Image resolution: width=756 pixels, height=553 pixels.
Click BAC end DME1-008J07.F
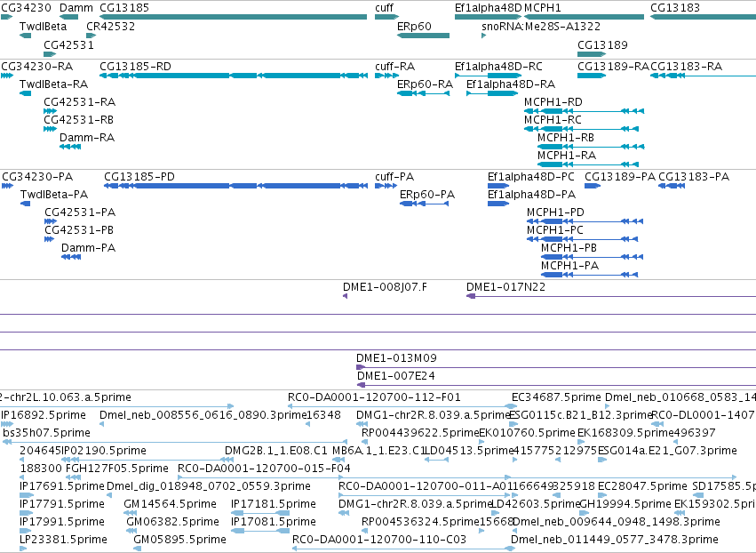click(385, 287)
